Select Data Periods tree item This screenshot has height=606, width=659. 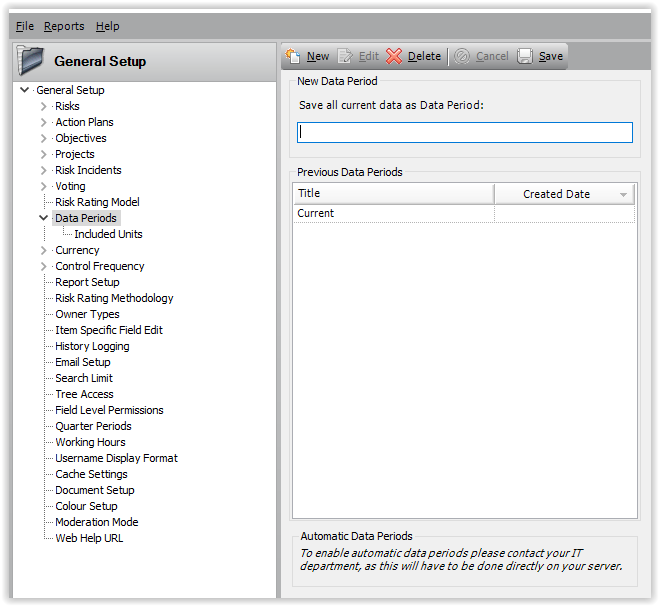(x=86, y=218)
